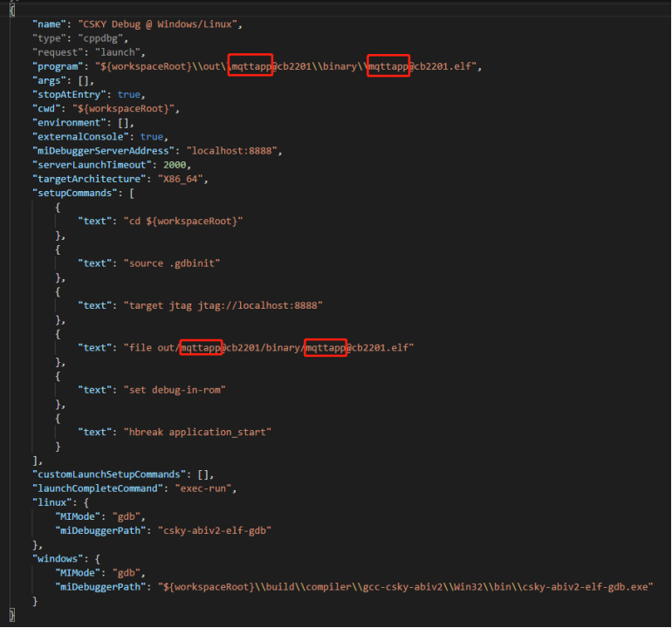Click the true value of "stopAtEntry"

point(128,95)
